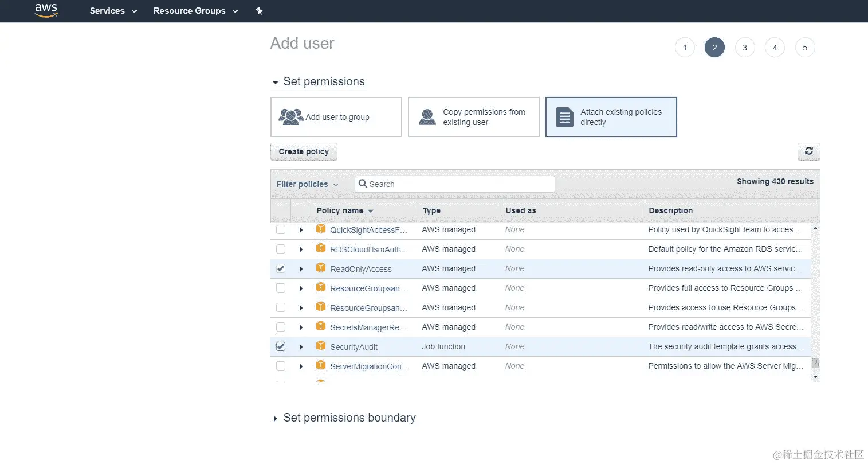
Task: Select Attach existing policies directly
Action: coord(611,117)
